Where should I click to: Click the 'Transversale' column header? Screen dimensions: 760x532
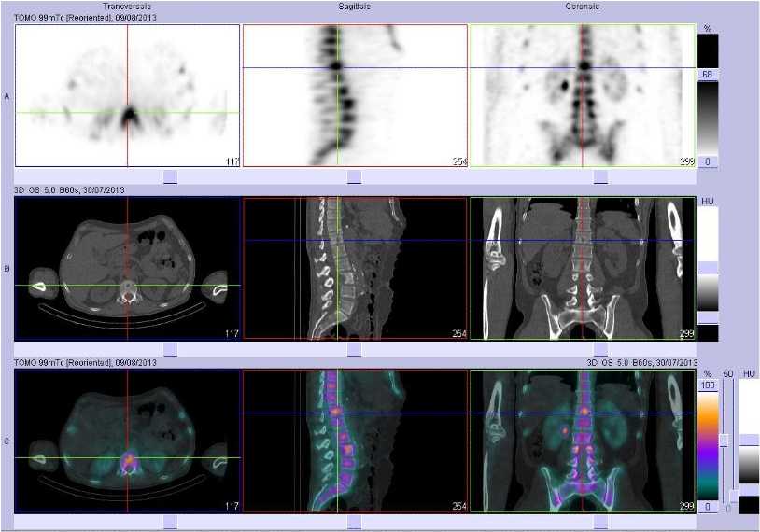(127, 7)
